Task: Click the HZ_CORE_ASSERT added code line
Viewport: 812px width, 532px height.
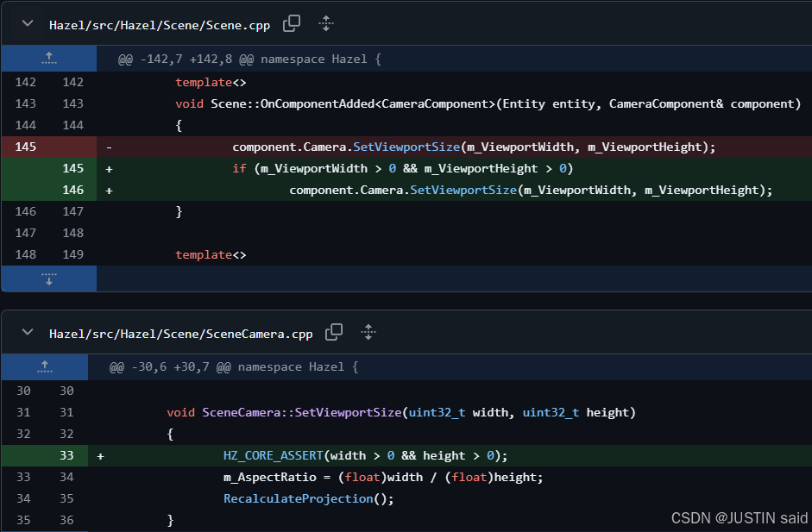Action: 365,455
